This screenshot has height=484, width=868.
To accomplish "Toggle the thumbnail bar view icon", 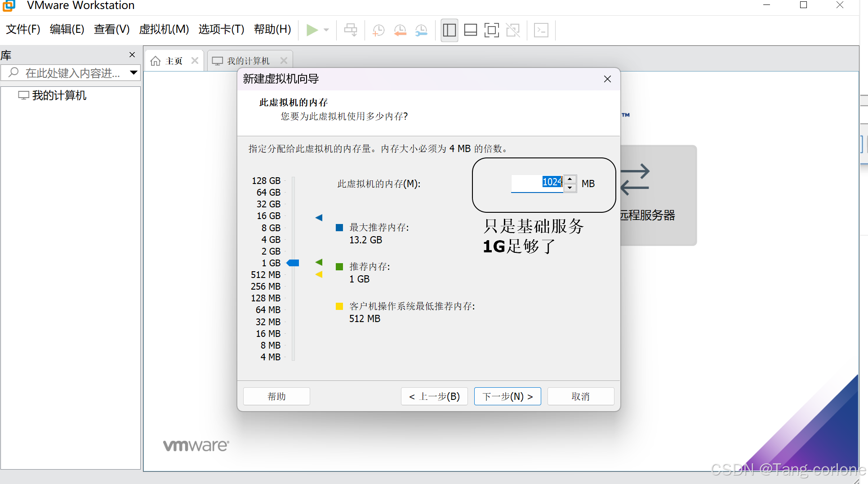I will pyautogui.click(x=470, y=30).
